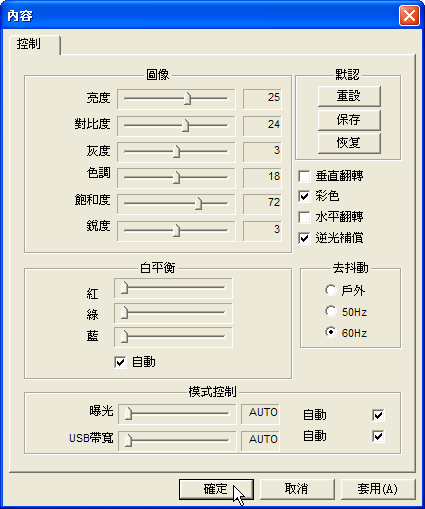The width and height of the screenshot is (425, 509).
Task: Close the 內容 dialog window
Action: 409,15
